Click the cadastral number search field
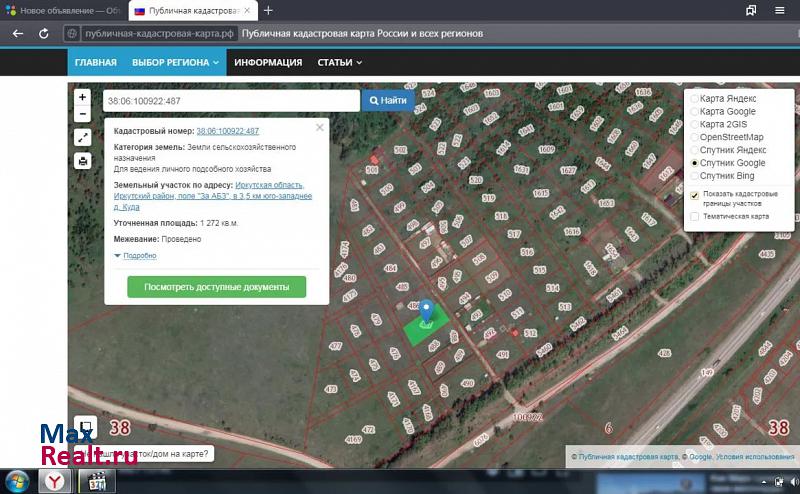Screen dimensions: 800x494 tap(230, 101)
